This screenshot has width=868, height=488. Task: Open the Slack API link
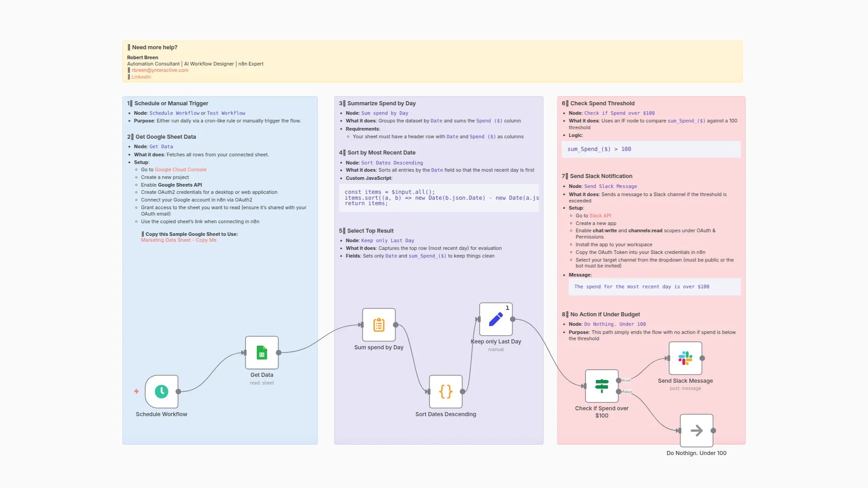(x=600, y=216)
